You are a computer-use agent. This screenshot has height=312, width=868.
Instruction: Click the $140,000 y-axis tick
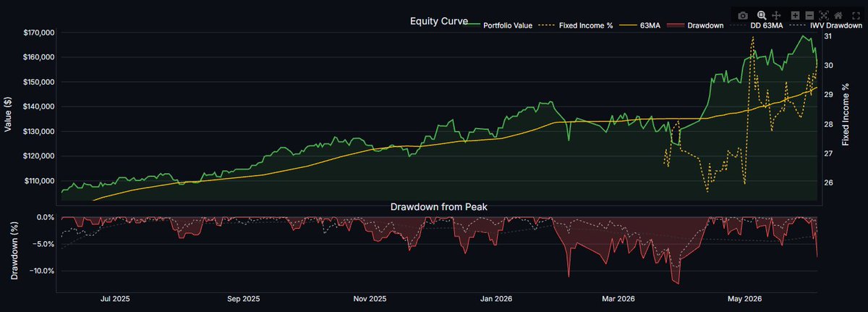pos(39,106)
